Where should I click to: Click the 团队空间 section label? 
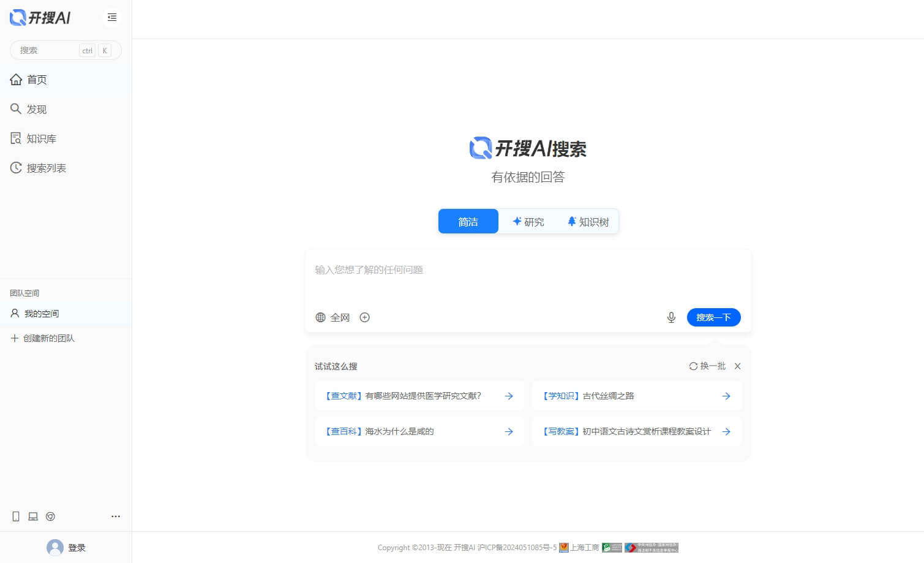pyautogui.click(x=24, y=293)
